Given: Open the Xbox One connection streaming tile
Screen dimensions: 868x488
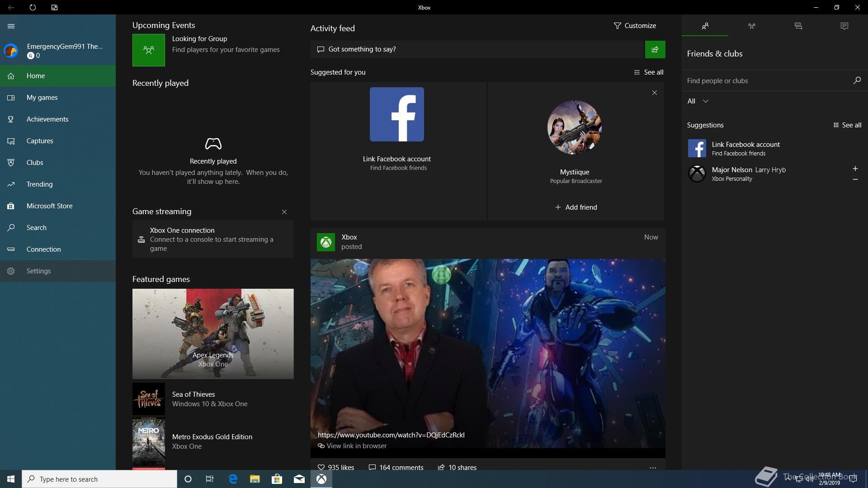Looking at the screenshot, I should (x=213, y=239).
